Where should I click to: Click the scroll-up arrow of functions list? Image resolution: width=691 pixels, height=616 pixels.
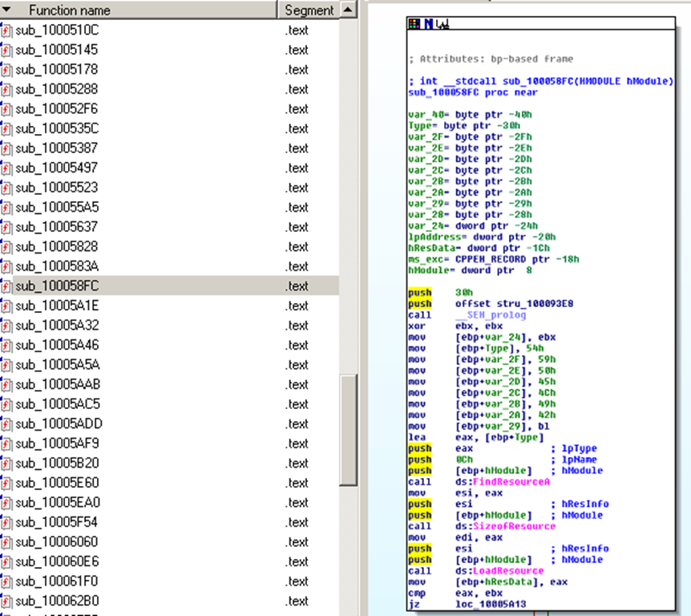coord(348,10)
